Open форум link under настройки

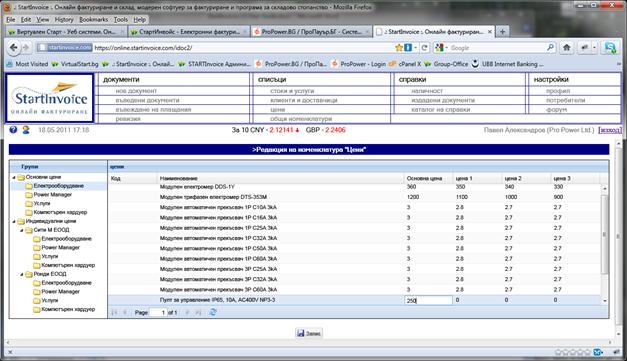click(x=556, y=110)
